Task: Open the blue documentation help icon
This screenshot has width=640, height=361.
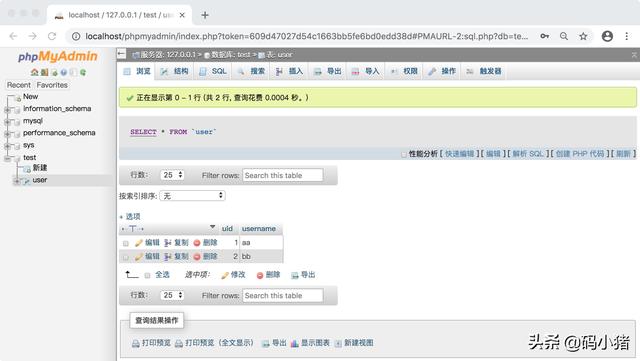Action: [x=64, y=72]
